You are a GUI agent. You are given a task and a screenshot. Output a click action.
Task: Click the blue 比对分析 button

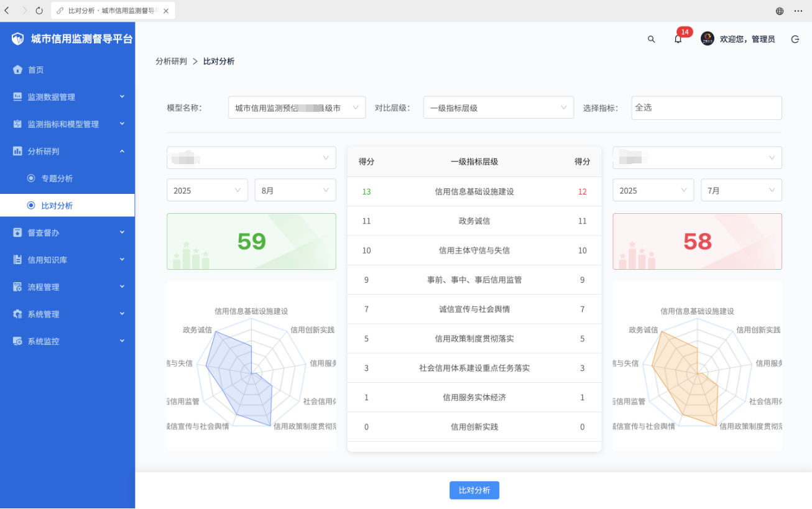pyautogui.click(x=474, y=490)
